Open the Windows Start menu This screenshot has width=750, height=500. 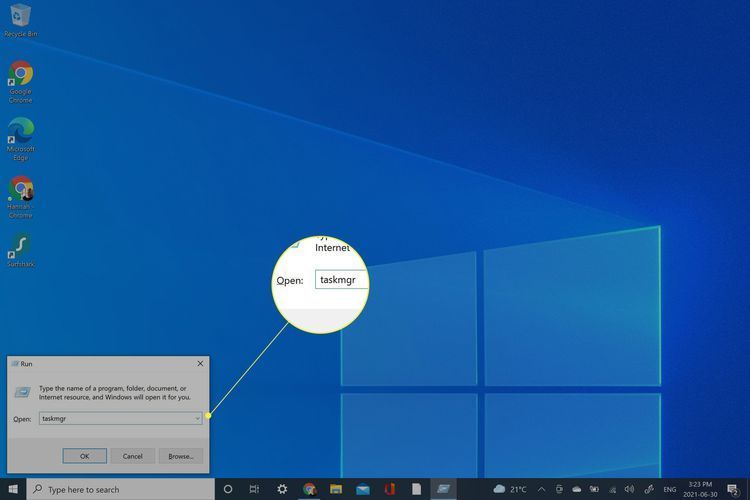[12, 489]
